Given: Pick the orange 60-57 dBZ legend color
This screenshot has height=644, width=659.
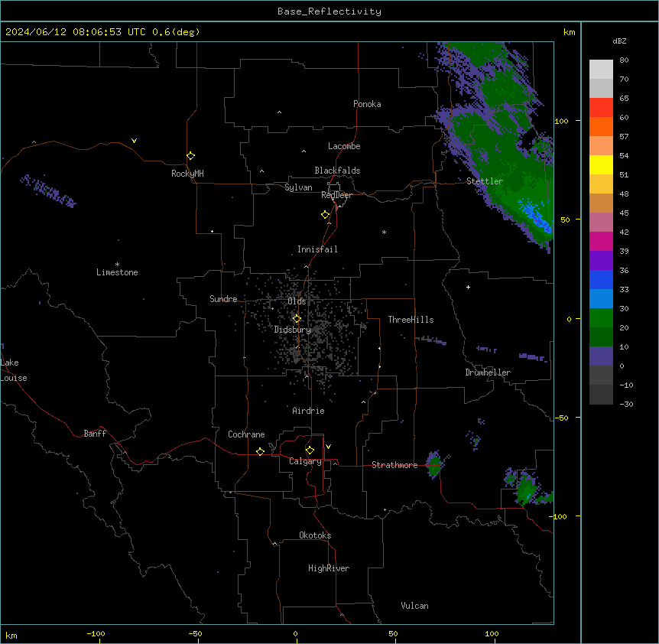Looking at the screenshot, I should tap(601, 126).
